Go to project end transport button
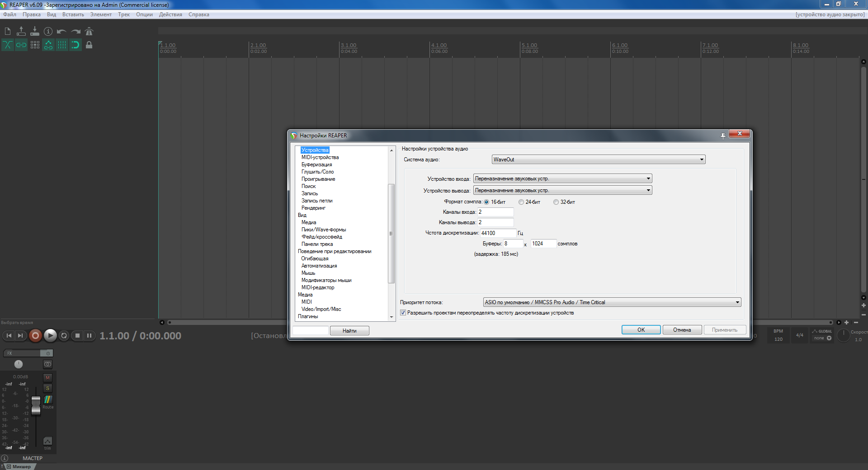Screen dimensions: 868x470 tap(20, 335)
